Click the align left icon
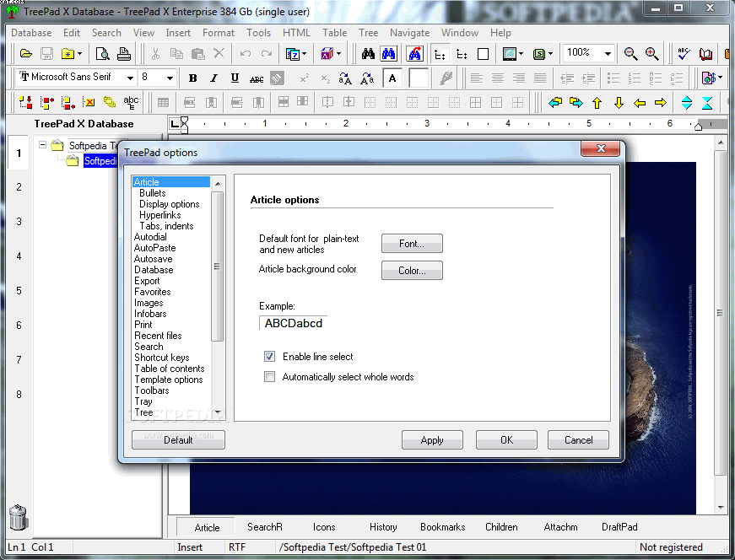 pos(477,78)
